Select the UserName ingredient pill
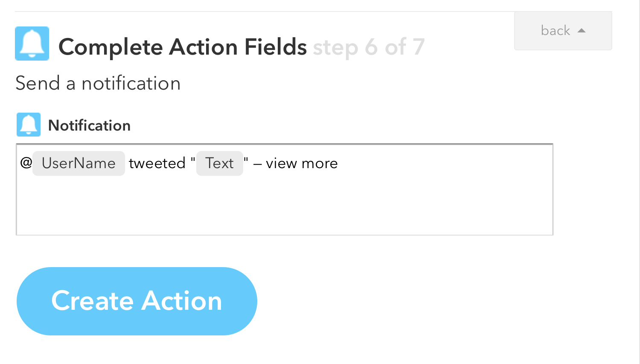This screenshot has height=364, width=640. point(79,163)
